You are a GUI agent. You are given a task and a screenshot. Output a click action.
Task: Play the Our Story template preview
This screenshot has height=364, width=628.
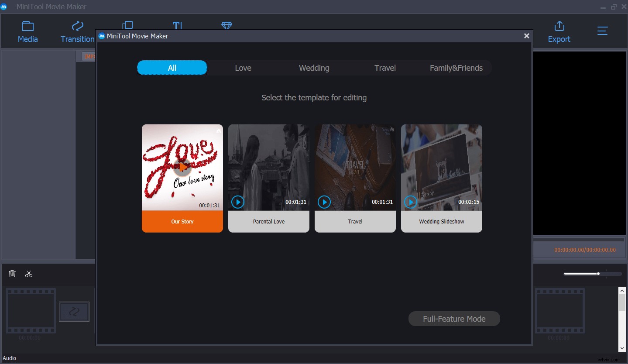coord(182,167)
